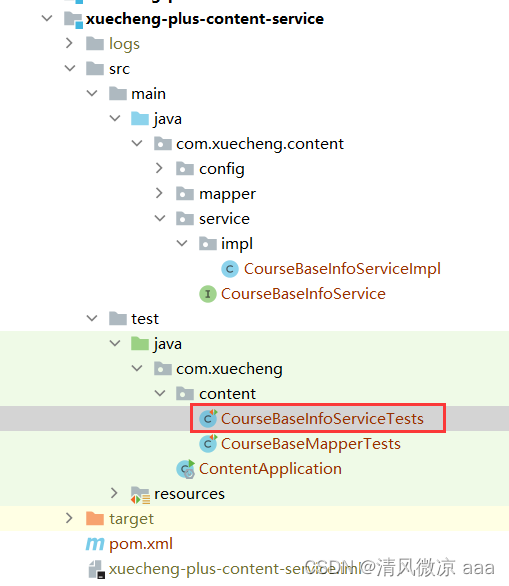Click the orange target folder icon
Screen dimensions: 509x586
pos(95,519)
